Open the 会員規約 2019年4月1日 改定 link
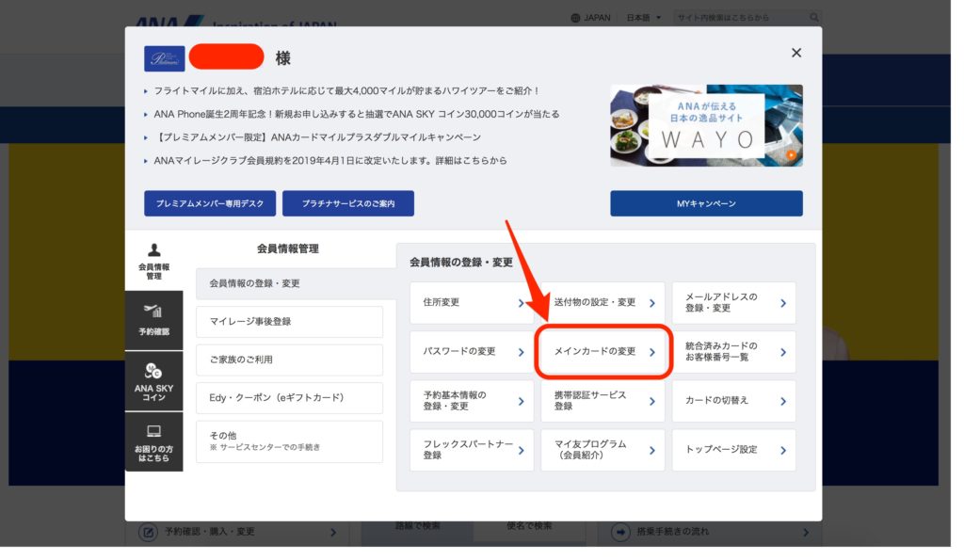The width and height of the screenshot is (964, 560). tap(330, 161)
